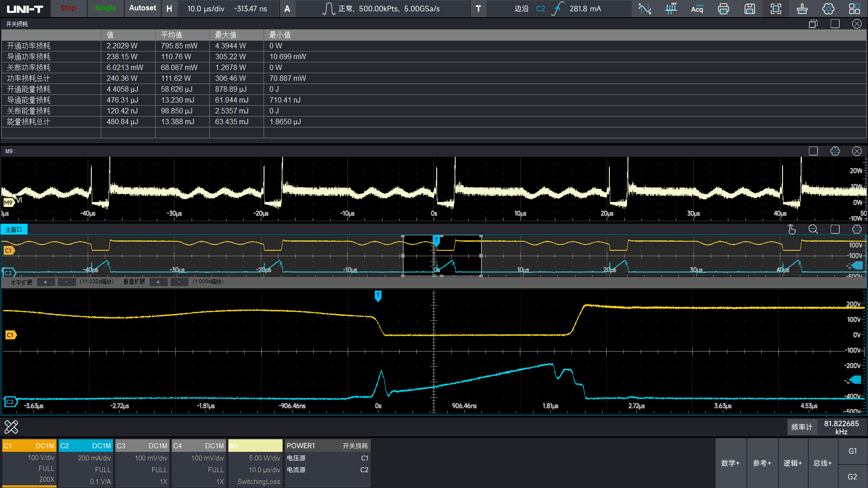The image size is (868, 488).
Task: Take a screenshot with capture icon
Action: (x=776, y=9)
